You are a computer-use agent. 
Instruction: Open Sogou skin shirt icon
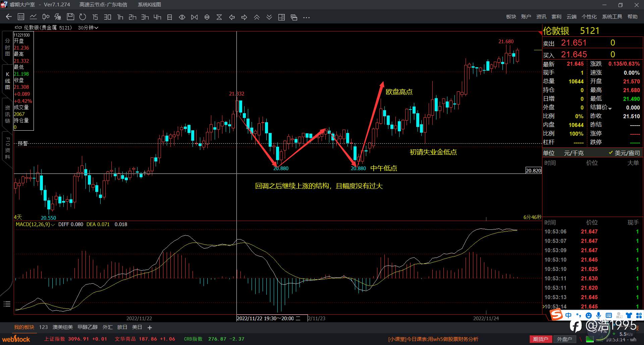[x=629, y=315]
